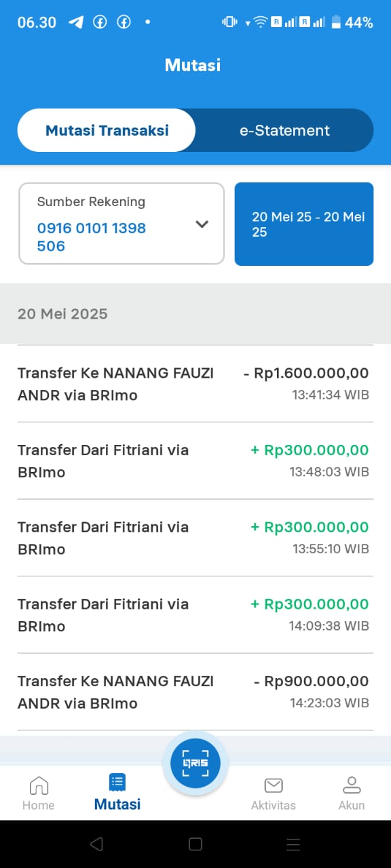Switch to the e-Statement toggle
The height and width of the screenshot is (868, 391).
tap(284, 130)
